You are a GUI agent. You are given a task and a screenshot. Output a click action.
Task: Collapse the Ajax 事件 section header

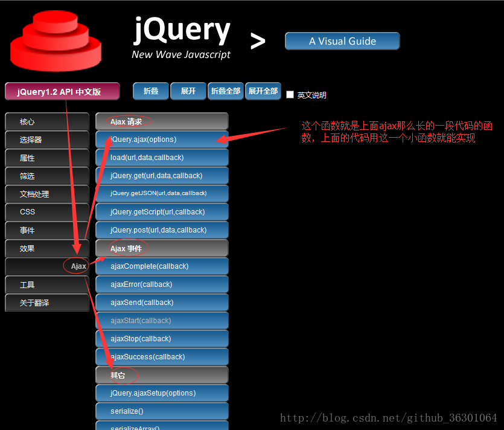pyautogui.click(x=162, y=248)
